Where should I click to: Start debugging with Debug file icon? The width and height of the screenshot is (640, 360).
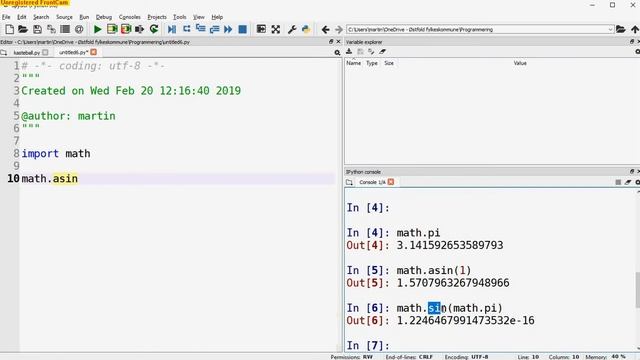(172, 29)
